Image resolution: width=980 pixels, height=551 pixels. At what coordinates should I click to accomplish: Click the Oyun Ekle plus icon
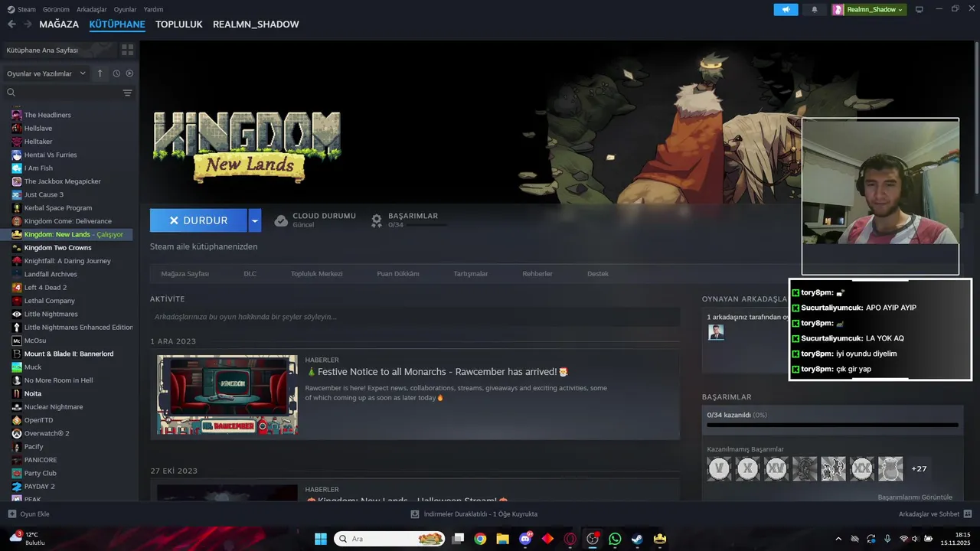point(11,514)
